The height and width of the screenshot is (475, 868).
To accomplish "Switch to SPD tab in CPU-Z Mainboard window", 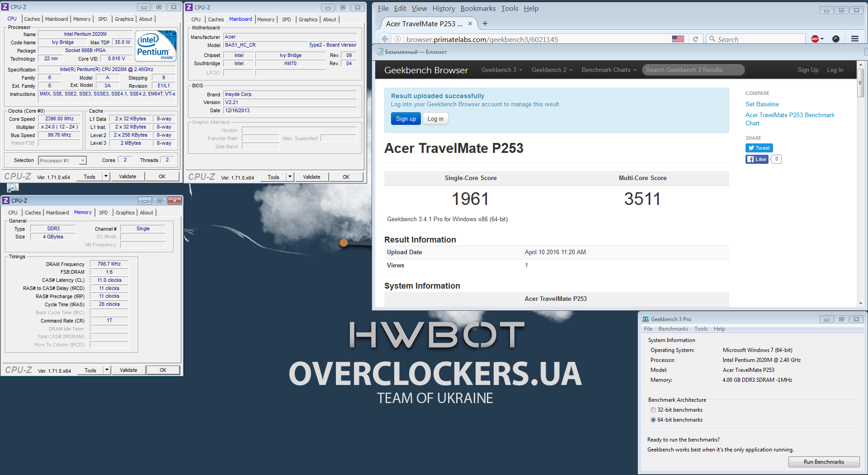I will point(287,19).
